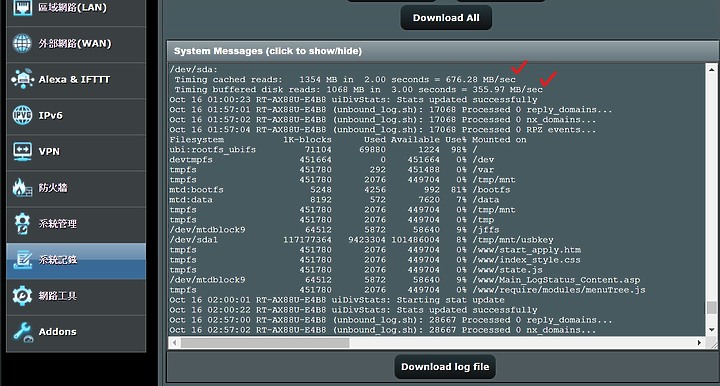Click the '/www/Main_LogStatus_Content.asp' path text
The image size is (720, 386).
coord(556,280)
